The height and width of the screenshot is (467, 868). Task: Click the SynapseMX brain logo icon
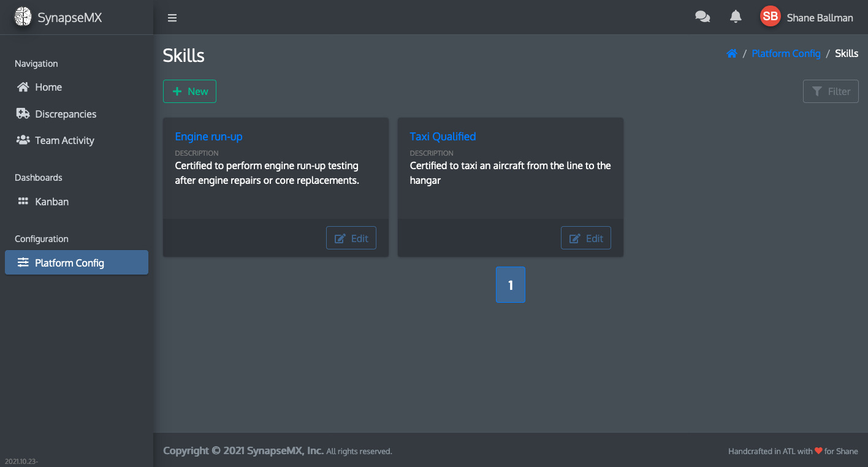[x=23, y=17]
